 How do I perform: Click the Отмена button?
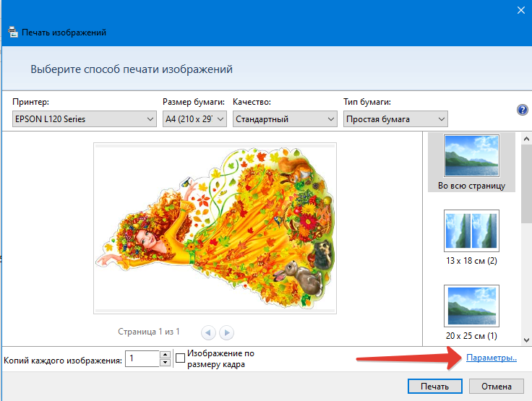[x=497, y=387]
